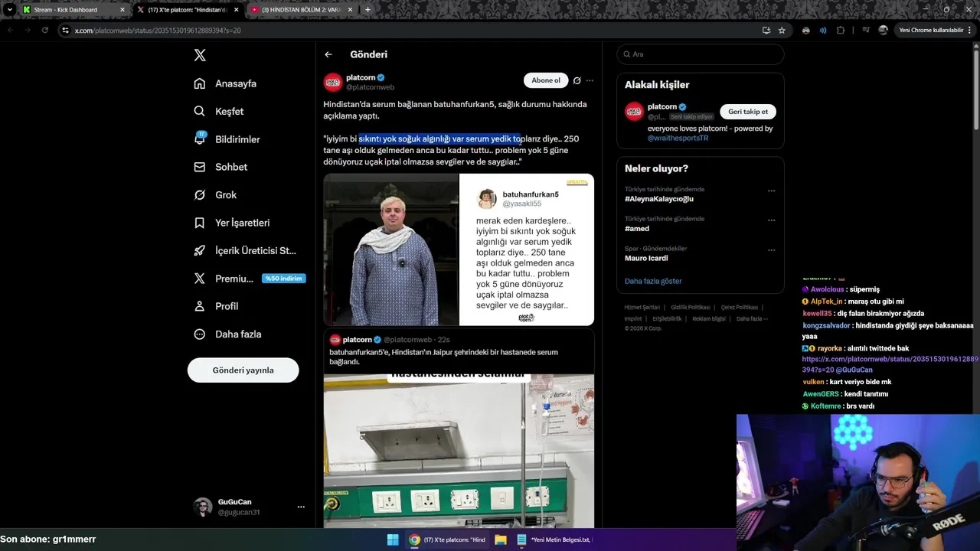Expand Daha fazla in the footer
Viewport: 980px width, 551px height.
click(x=752, y=319)
